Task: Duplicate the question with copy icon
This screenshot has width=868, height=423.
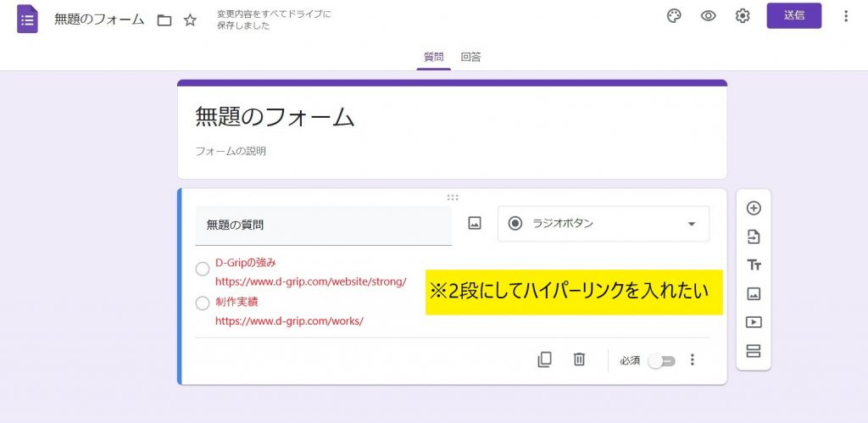Action: 544,360
